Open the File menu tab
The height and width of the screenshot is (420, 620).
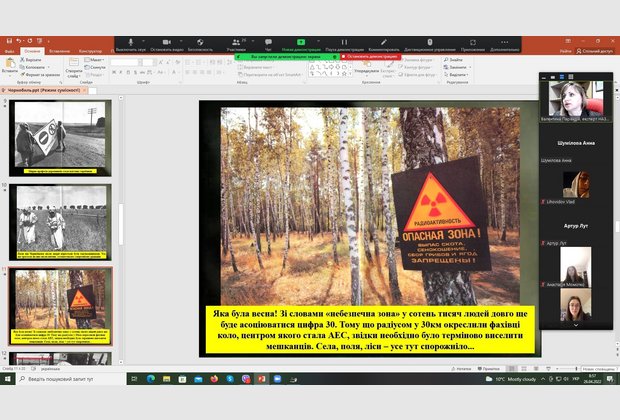tap(9, 49)
